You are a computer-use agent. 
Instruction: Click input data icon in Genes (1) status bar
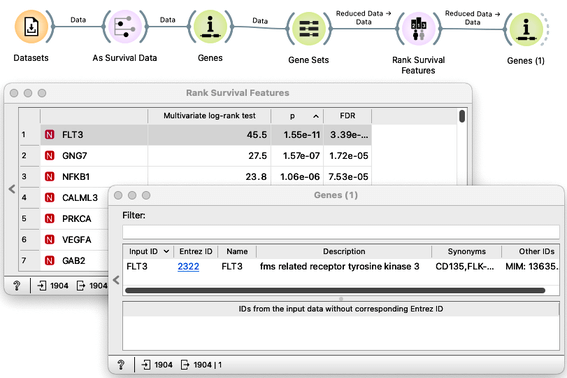click(x=146, y=365)
